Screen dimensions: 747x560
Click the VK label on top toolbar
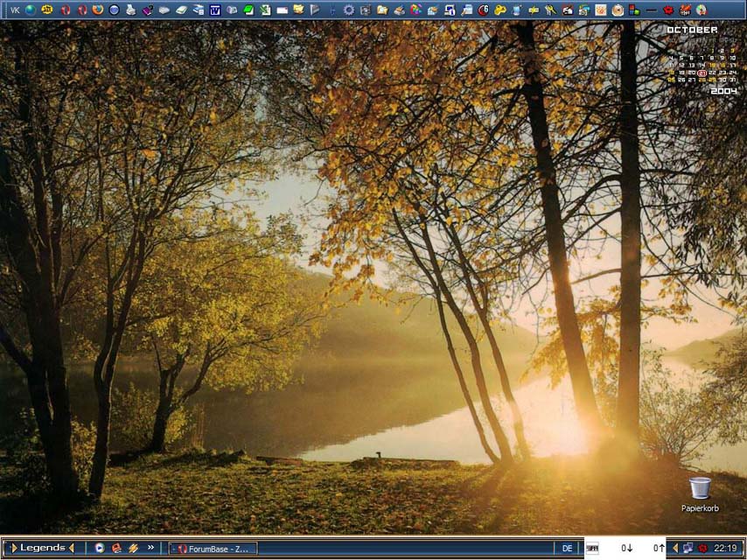point(15,10)
